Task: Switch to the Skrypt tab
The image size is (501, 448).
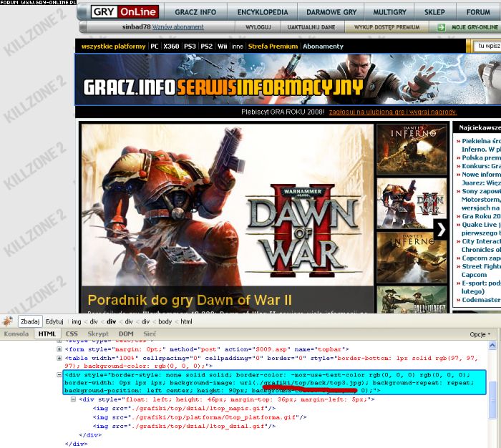Action: (x=98, y=333)
